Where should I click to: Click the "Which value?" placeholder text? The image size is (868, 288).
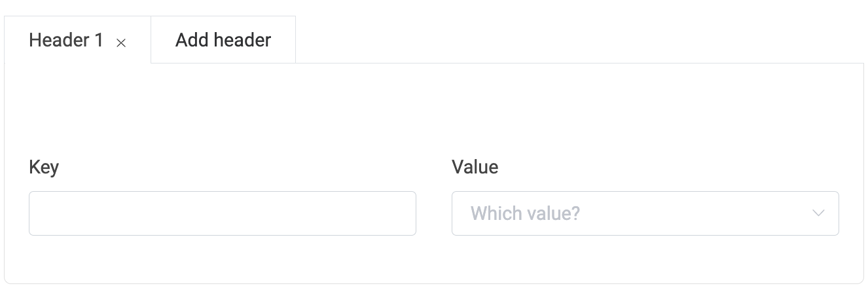[525, 213]
